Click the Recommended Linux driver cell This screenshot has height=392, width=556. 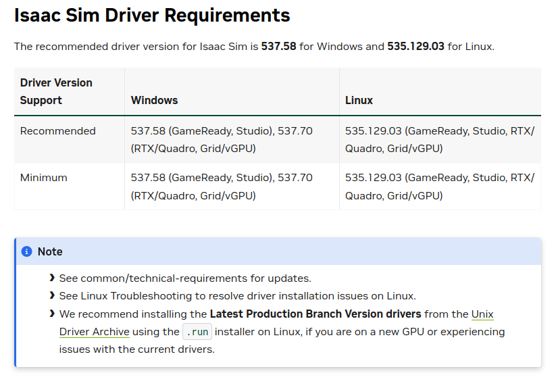440,140
